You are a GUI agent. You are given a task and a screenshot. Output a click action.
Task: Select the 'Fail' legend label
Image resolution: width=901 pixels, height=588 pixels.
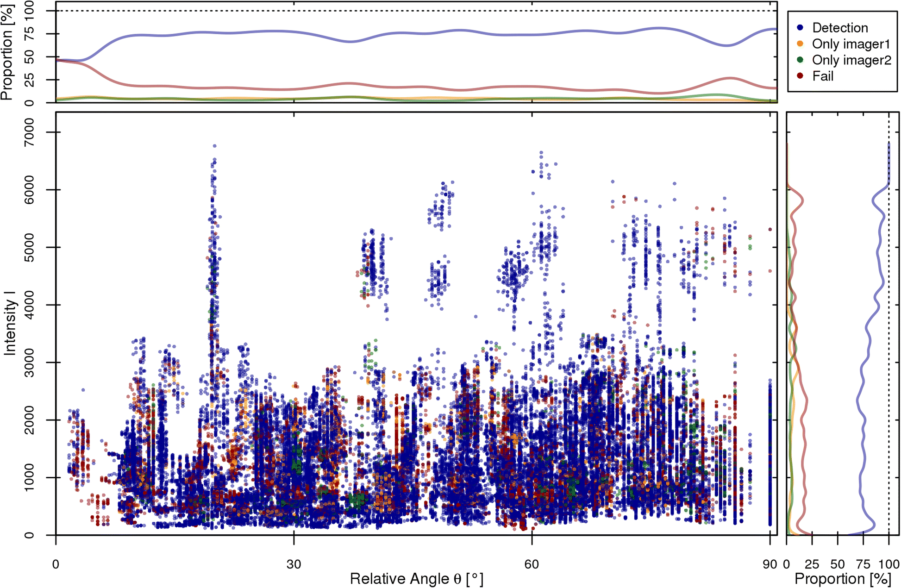tap(823, 76)
